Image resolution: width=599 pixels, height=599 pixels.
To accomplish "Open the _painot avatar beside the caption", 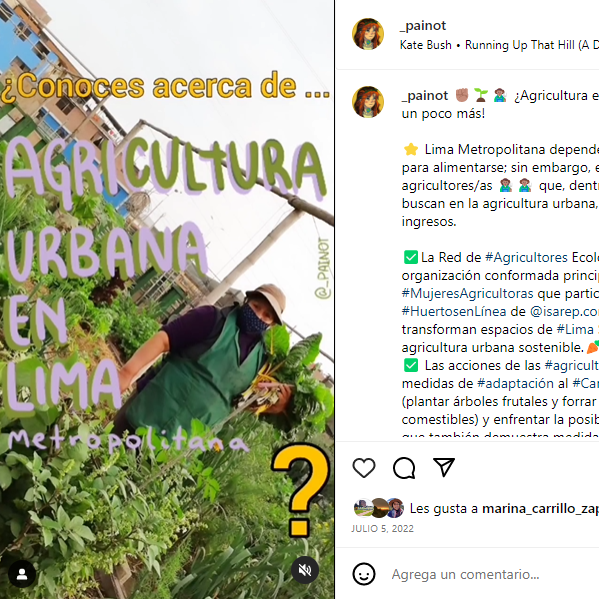I will tap(368, 102).
